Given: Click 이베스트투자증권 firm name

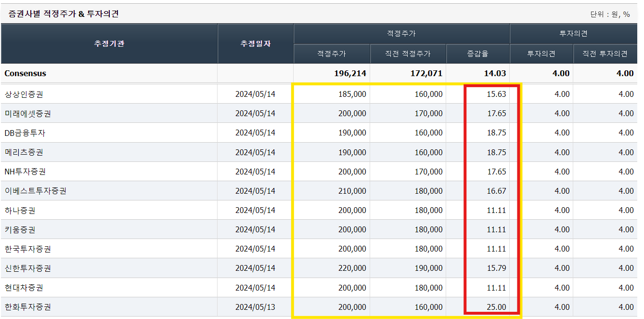Looking at the screenshot, I should 36,191.
